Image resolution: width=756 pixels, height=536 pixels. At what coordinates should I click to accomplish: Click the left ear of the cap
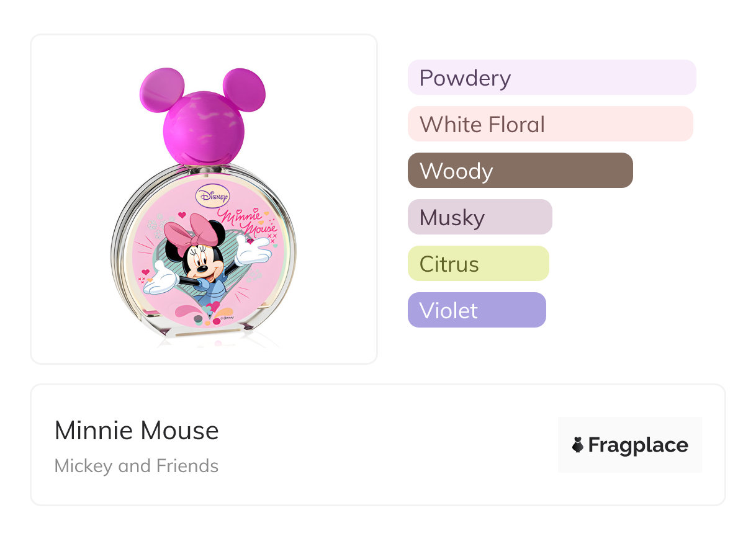tap(161, 89)
